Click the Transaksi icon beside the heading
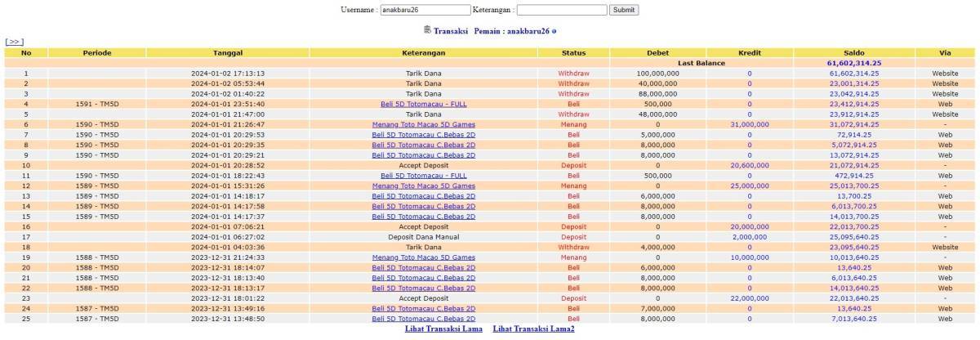Screen dimensions: 980x340 [427, 30]
